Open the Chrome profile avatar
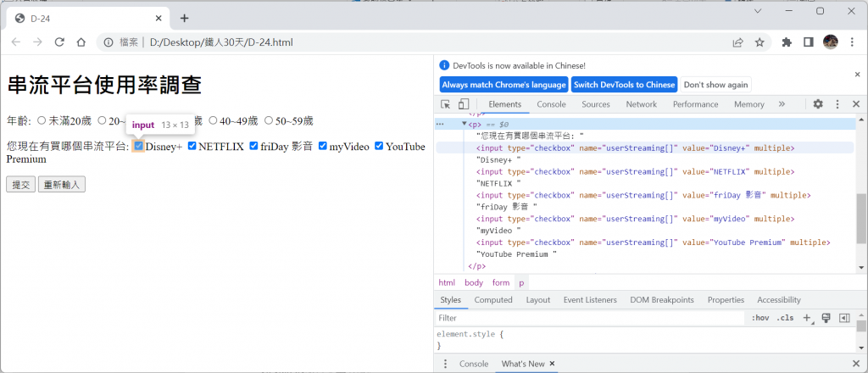868x373 pixels. 831,42
